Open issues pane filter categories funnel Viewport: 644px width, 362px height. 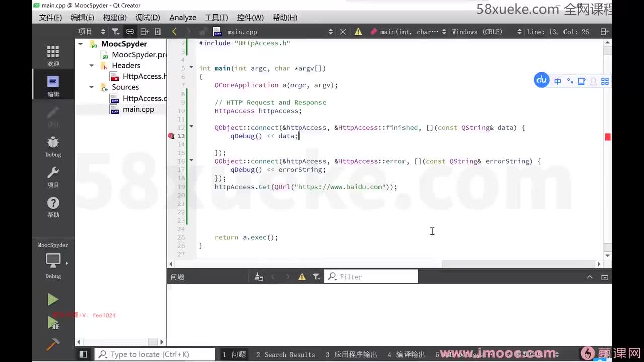click(316, 277)
